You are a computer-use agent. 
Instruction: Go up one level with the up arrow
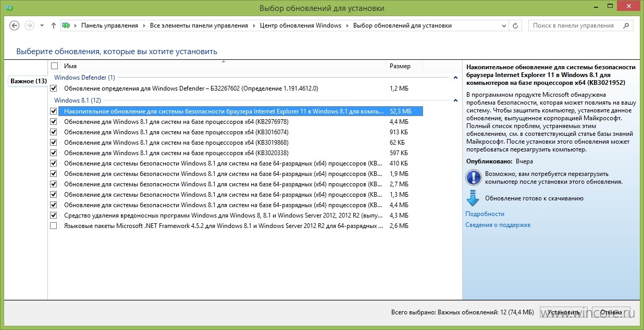54,26
